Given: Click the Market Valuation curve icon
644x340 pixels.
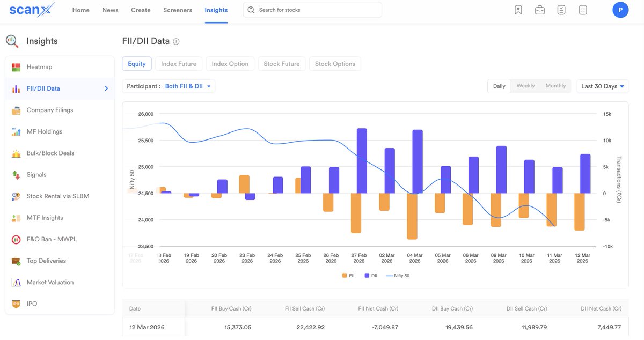Looking at the screenshot, I should pos(16,282).
